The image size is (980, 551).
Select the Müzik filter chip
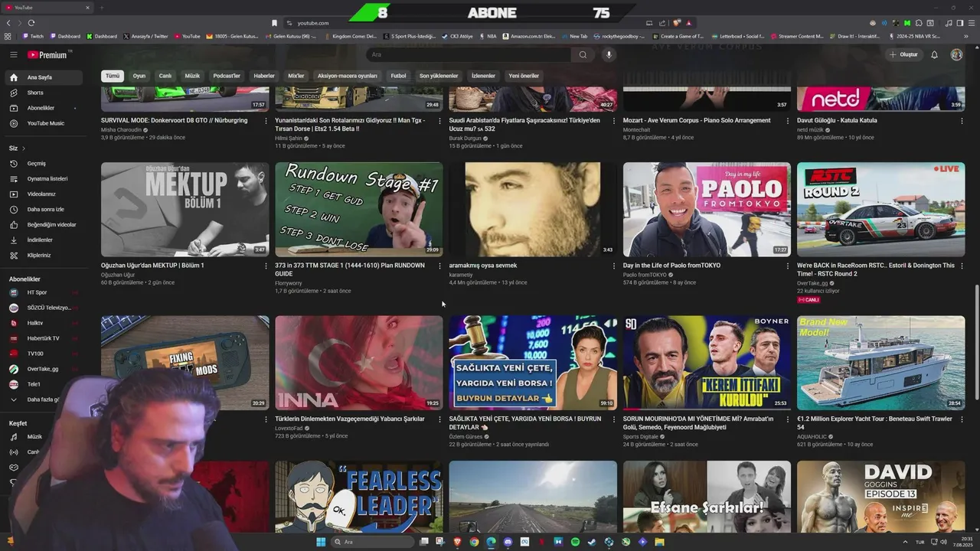pyautogui.click(x=192, y=76)
